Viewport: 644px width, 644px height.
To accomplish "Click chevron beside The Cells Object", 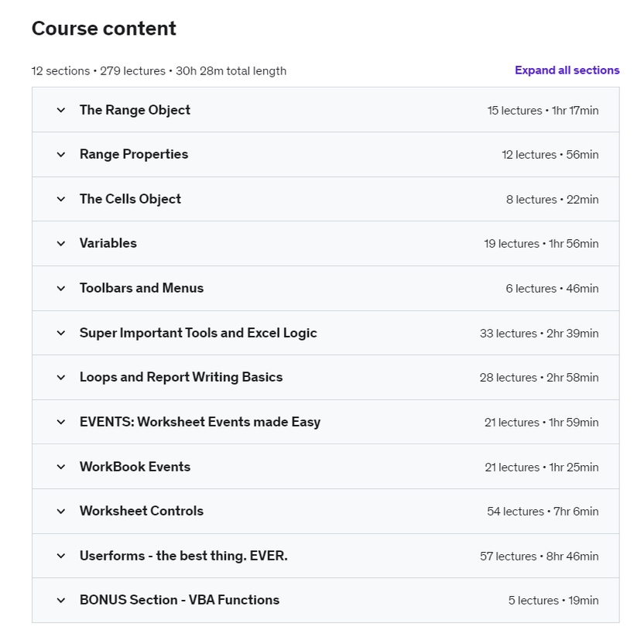I will point(61,199).
